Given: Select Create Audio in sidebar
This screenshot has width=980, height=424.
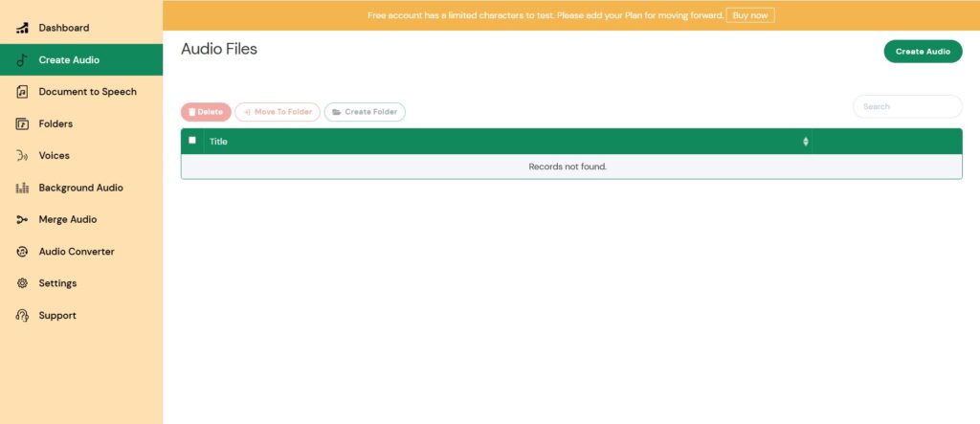Looking at the screenshot, I should click(x=81, y=60).
